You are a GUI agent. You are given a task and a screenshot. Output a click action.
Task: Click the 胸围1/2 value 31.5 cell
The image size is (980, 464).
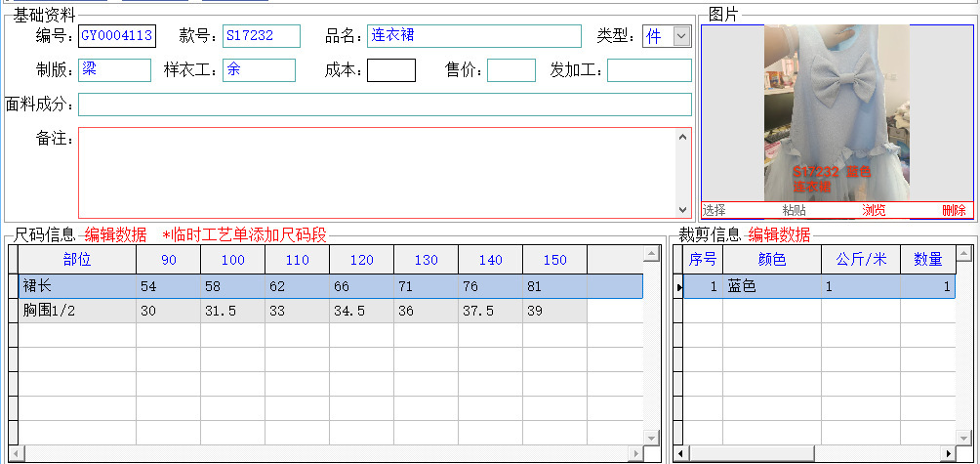pos(233,311)
